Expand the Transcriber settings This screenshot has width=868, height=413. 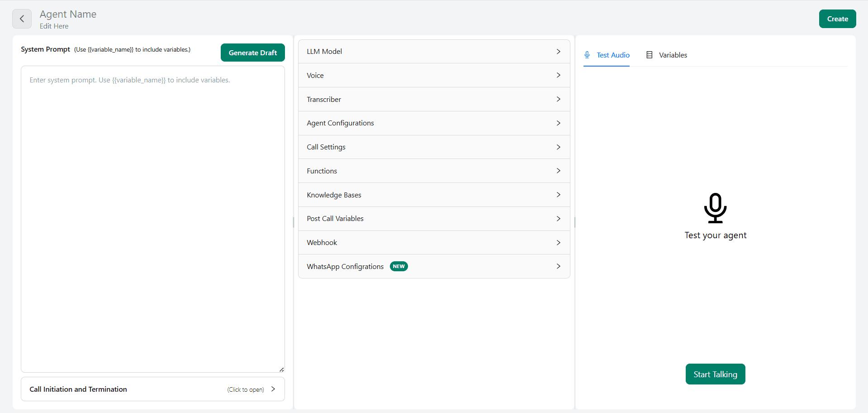click(x=433, y=100)
